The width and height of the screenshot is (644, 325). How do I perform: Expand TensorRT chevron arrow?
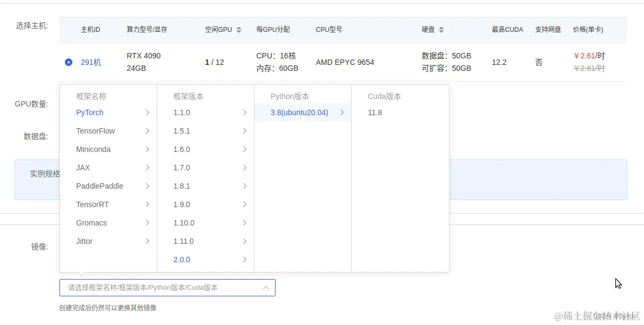point(147,204)
